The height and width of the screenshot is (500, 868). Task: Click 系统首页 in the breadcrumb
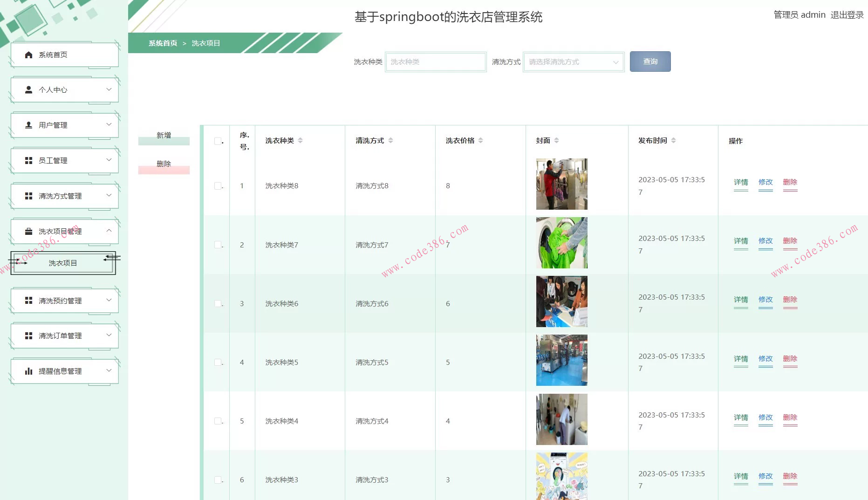pyautogui.click(x=162, y=43)
